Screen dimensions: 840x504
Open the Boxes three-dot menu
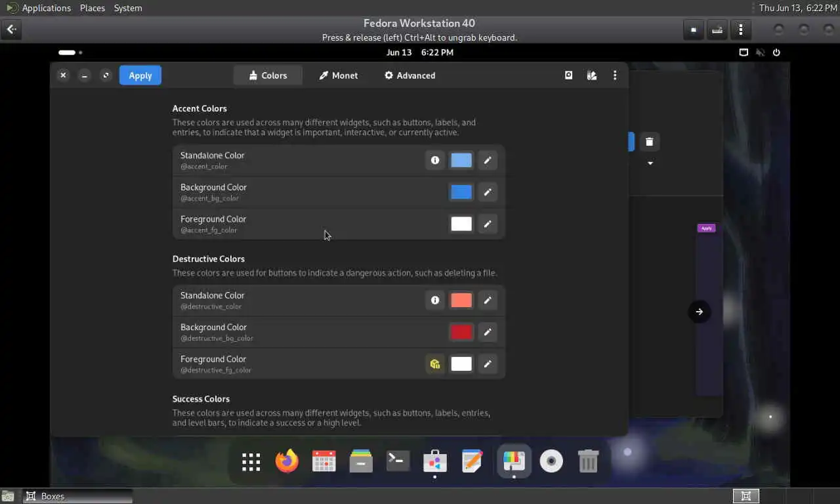click(x=741, y=30)
